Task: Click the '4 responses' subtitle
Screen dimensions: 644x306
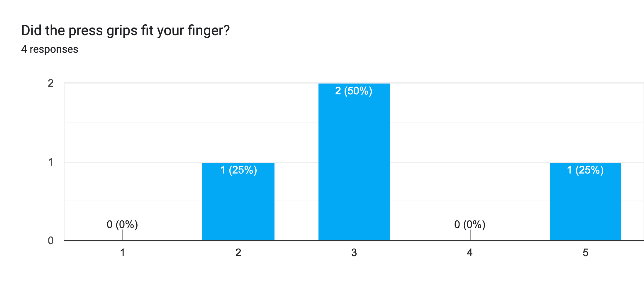Action: [x=50, y=49]
